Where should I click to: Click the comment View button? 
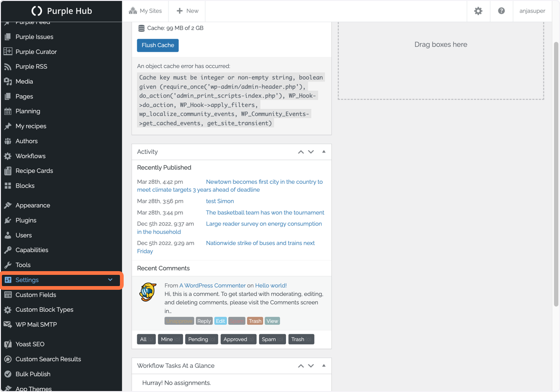(x=272, y=321)
